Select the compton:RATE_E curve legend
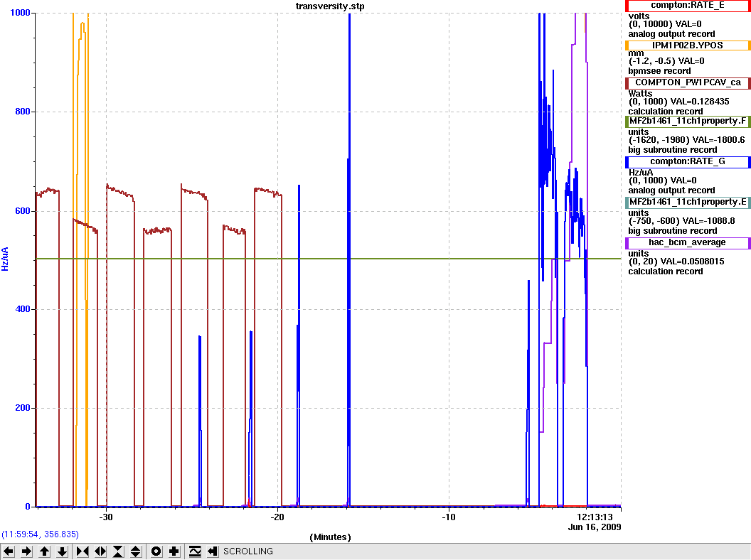Image resolution: width=751 pixels, height=560 pixels. [x=687, y=5]
